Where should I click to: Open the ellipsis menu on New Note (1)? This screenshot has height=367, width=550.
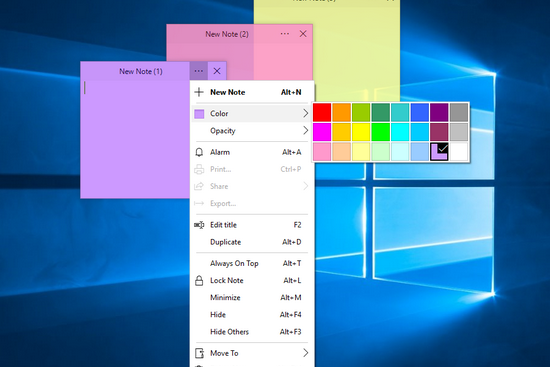coord(199,71)
